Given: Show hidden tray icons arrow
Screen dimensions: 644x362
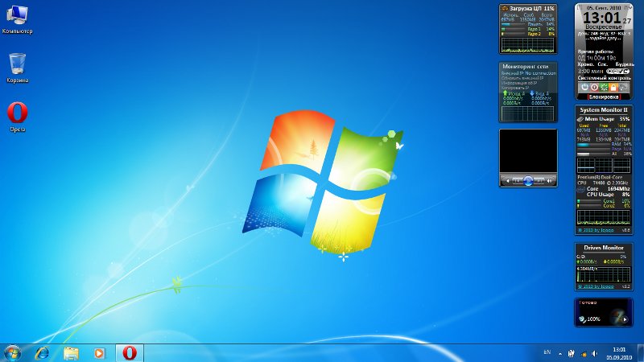Looking at the screenshot, I should (x=559, y=353).
